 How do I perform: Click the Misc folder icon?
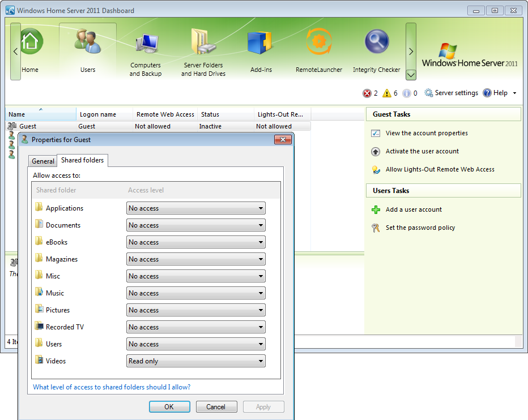click(39, 275)
